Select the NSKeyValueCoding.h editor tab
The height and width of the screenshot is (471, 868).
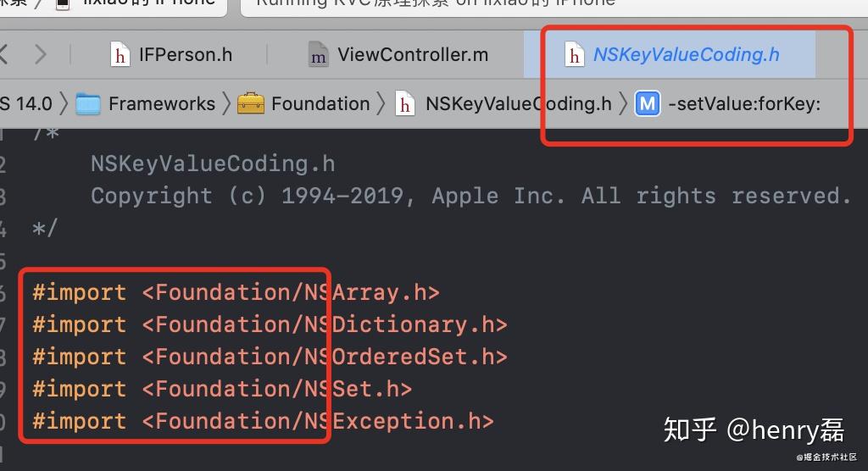[685, 55]
